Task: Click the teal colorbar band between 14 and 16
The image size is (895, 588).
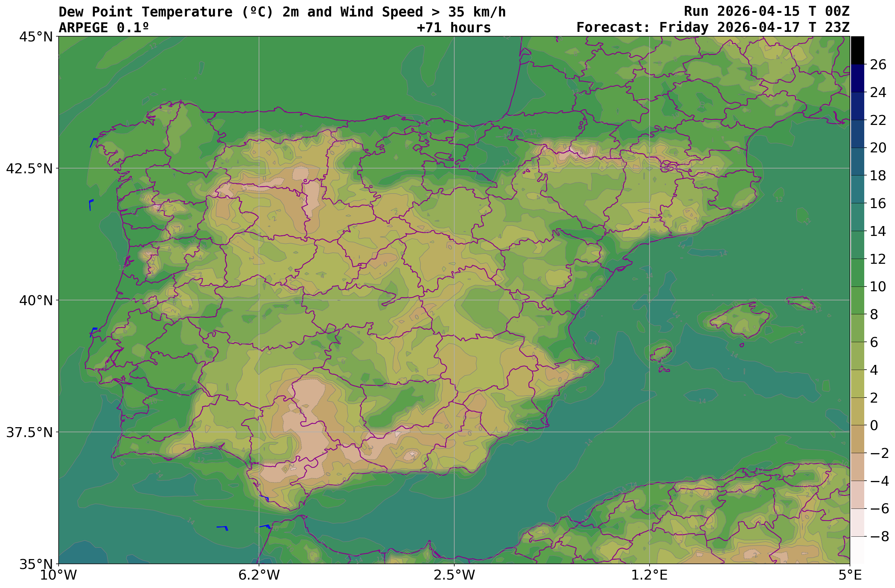Action: (x=857, y=217)
